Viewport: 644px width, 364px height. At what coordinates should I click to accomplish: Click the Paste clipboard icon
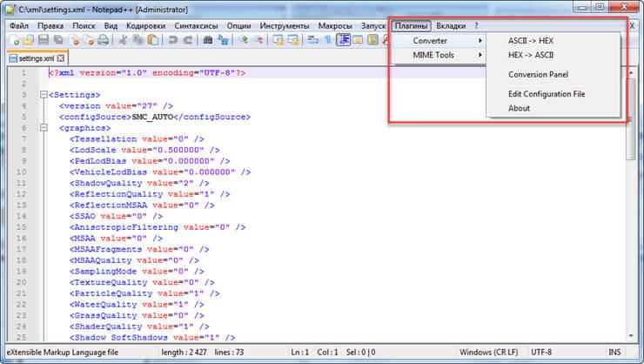pyautogui.click(x=153, y=40)
